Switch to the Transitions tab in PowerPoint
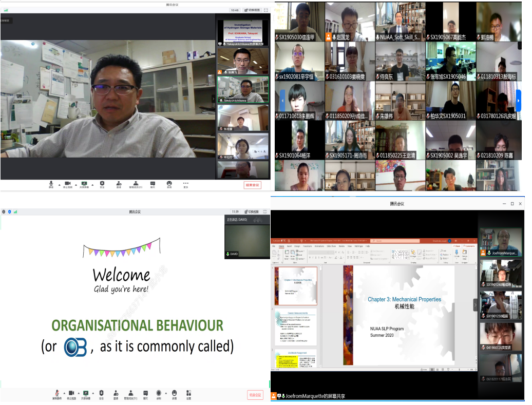This screenshot has height=405, width=532. pyautogui.click(x=308, y=246)
